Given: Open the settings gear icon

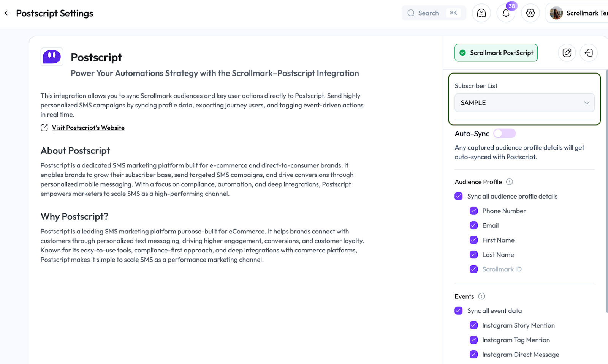Looking at the screenshot, I should [530, 13].
